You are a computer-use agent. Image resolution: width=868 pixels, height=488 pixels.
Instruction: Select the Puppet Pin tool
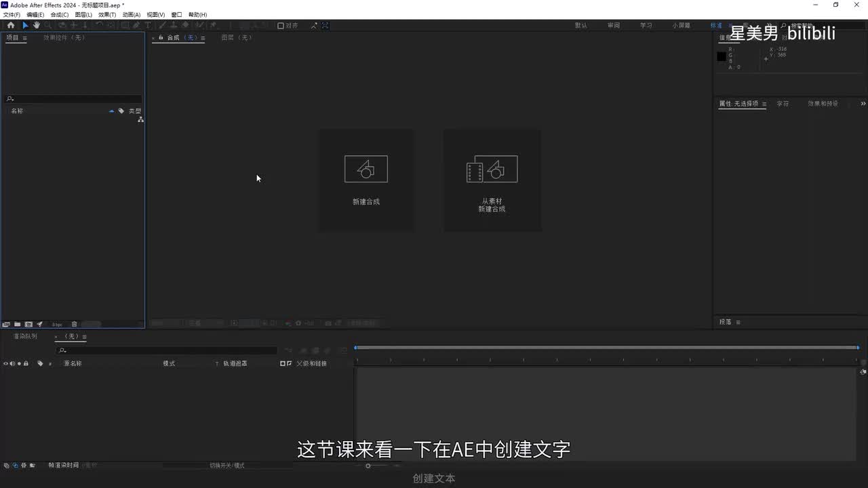pyautogui.click(x=212, y=25)
